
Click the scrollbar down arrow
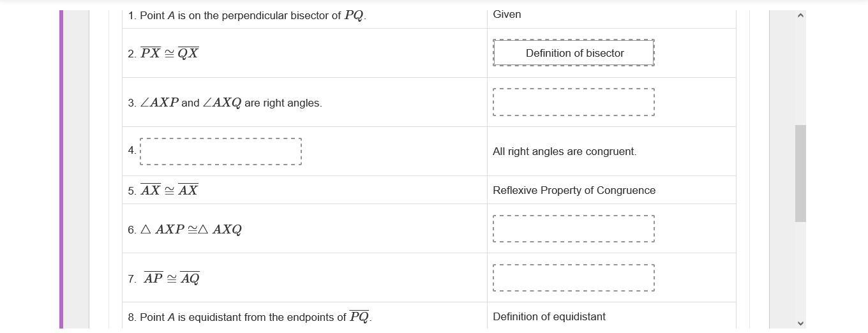800,323
